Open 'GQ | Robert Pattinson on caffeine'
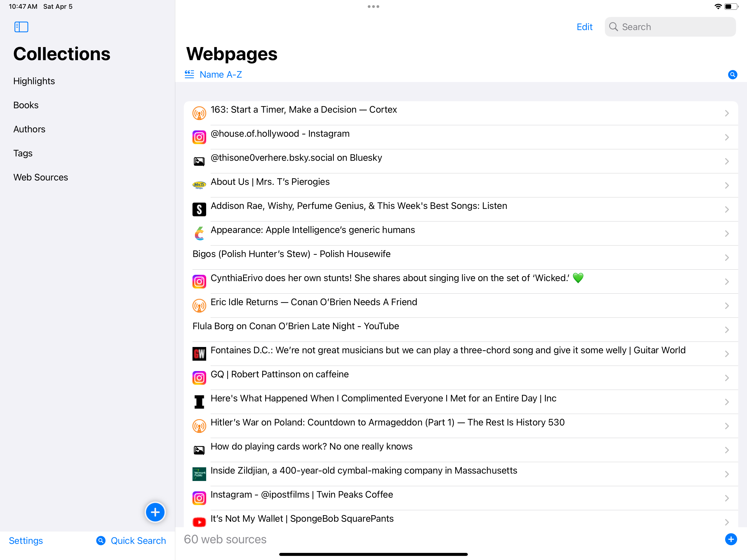Screen dimensions: 747x560 coord(461,378)
